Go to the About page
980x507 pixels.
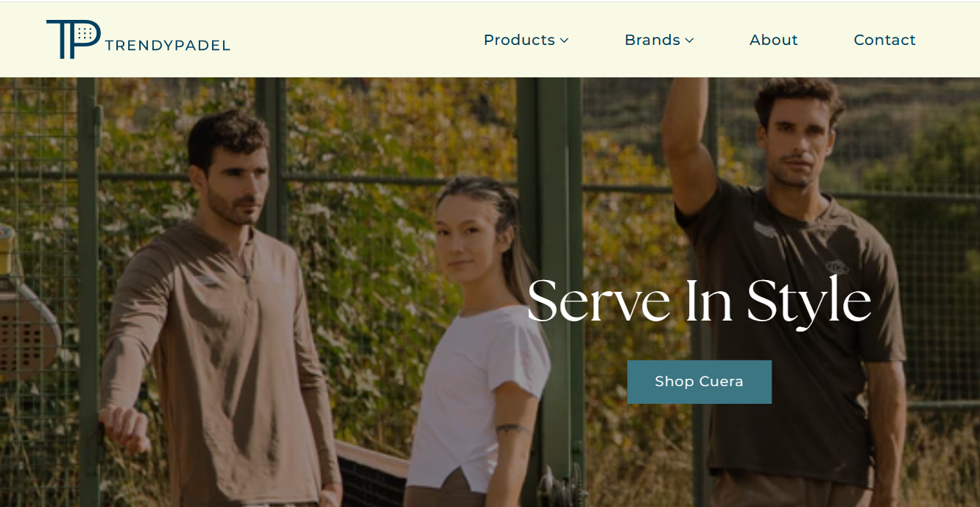774,40
